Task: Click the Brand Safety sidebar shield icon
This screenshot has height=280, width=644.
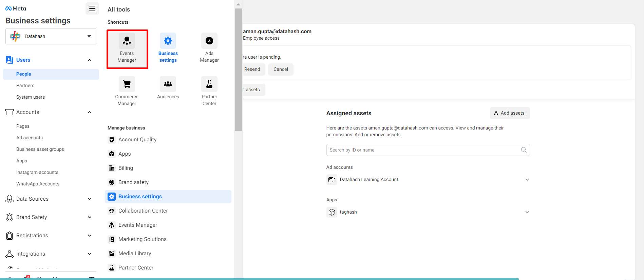Action: (10, 217)
